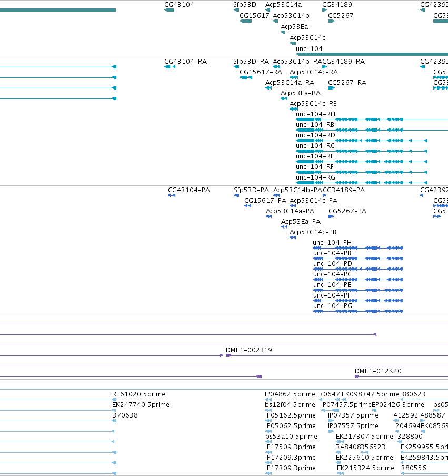Click the unc-104-RD transcript label
Viewport: 448px width, 476px height.
(x=315, y=135)
